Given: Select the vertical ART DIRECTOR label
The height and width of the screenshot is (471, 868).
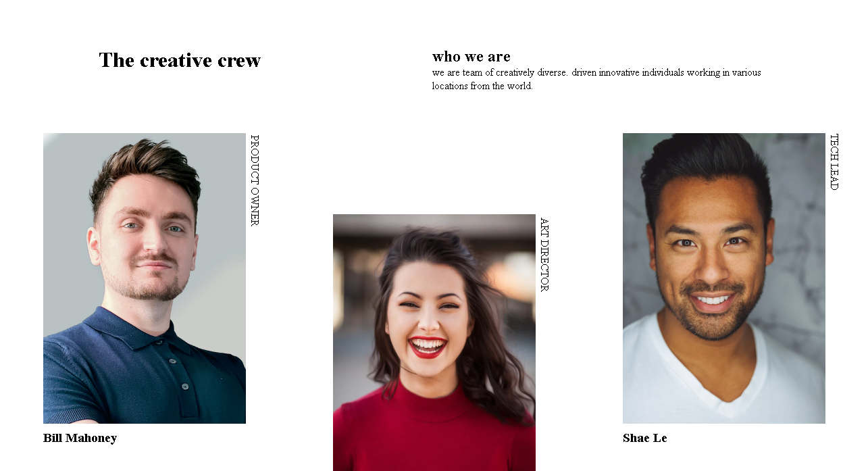Looking at the screenshot, I should coord(544,254).
